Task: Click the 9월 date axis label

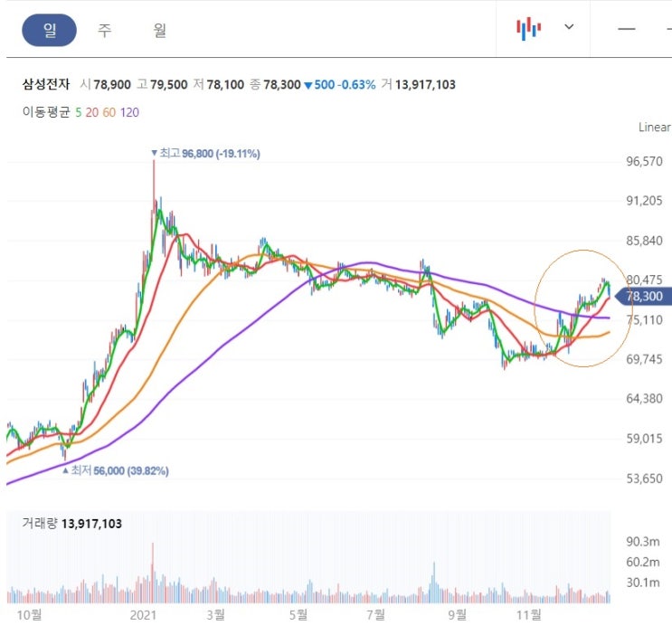Action: click(458, 615)
